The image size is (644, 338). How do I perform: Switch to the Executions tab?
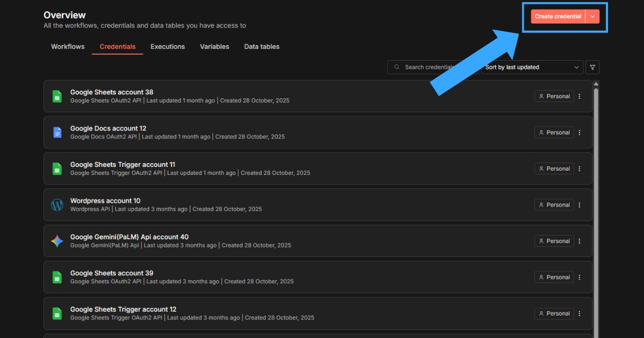point(167,47)
